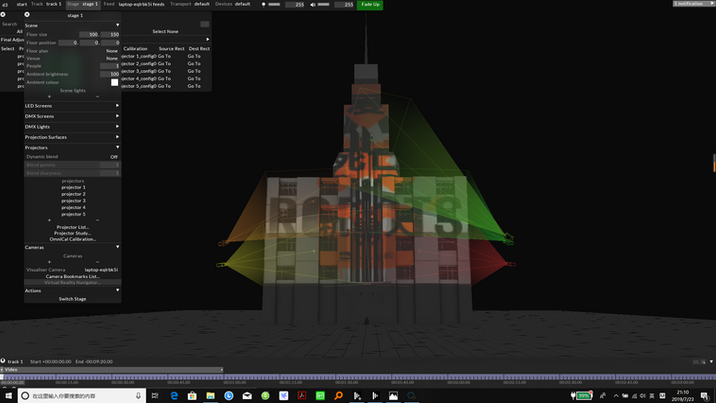Open Photos app from taskbar
The image size is (716, 403).
393,396
